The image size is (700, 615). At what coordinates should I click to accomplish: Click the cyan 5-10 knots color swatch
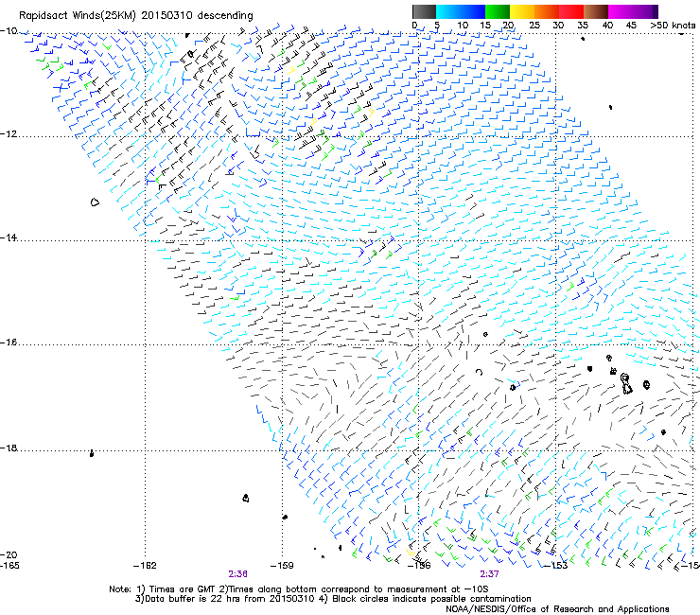[448, 11]
